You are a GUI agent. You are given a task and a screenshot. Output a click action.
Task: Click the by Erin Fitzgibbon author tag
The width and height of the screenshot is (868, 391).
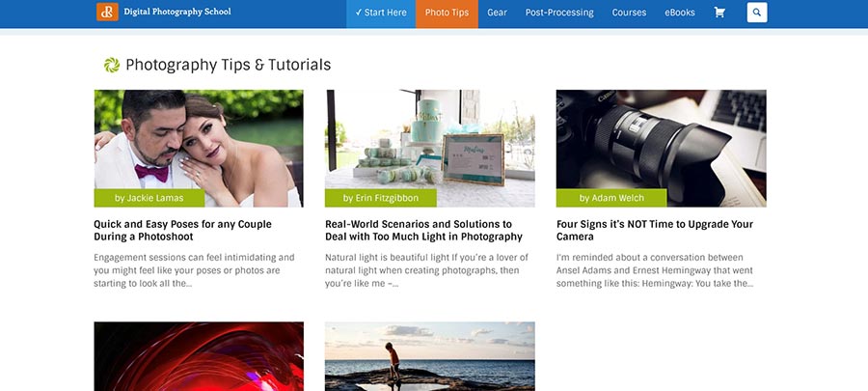[x=381, y=198]
